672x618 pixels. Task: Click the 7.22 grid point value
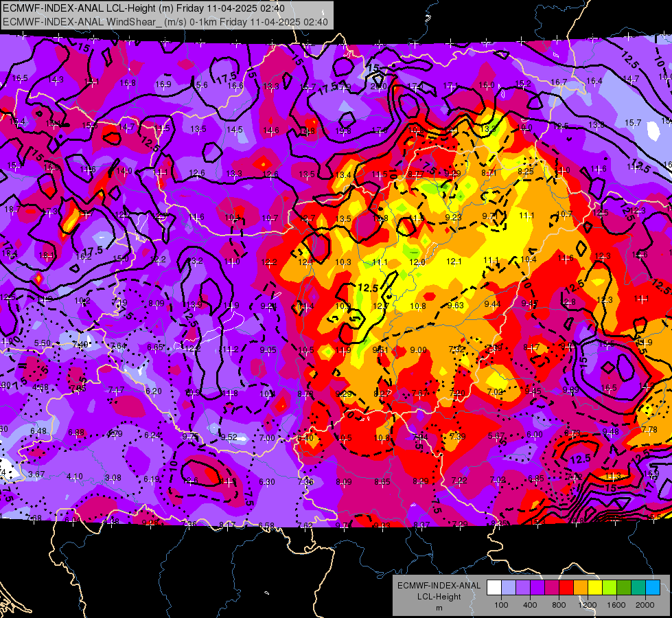click(x=459, y=480)
